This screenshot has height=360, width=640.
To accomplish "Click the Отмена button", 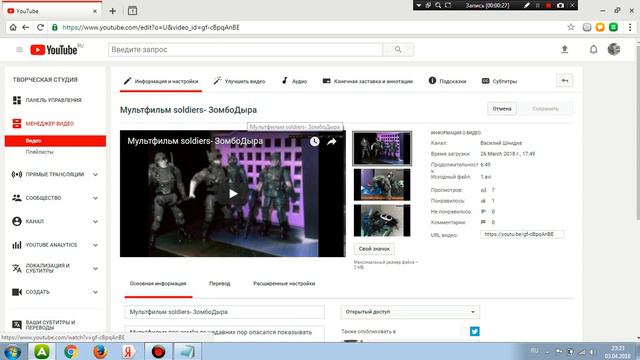I will [502, 109].
